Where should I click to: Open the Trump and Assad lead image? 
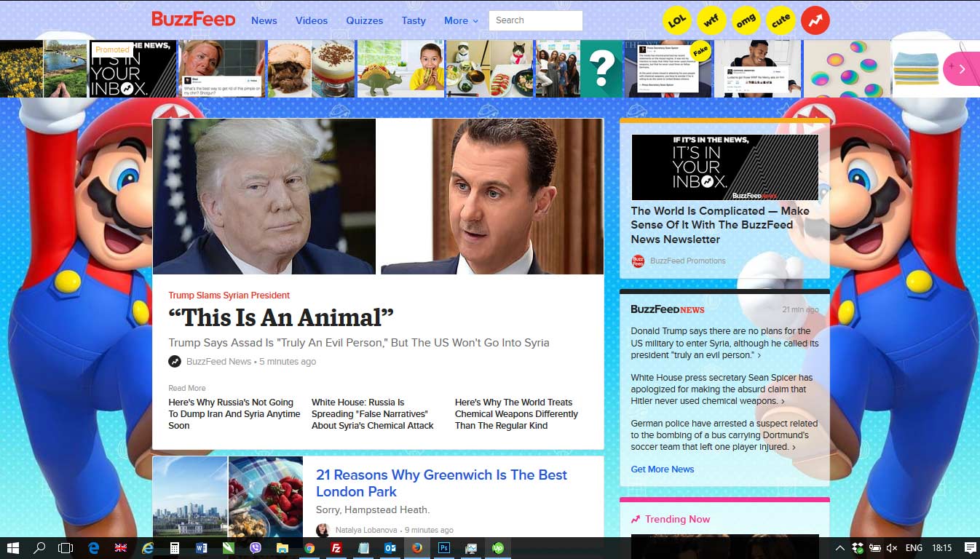[x=378, y=197]
